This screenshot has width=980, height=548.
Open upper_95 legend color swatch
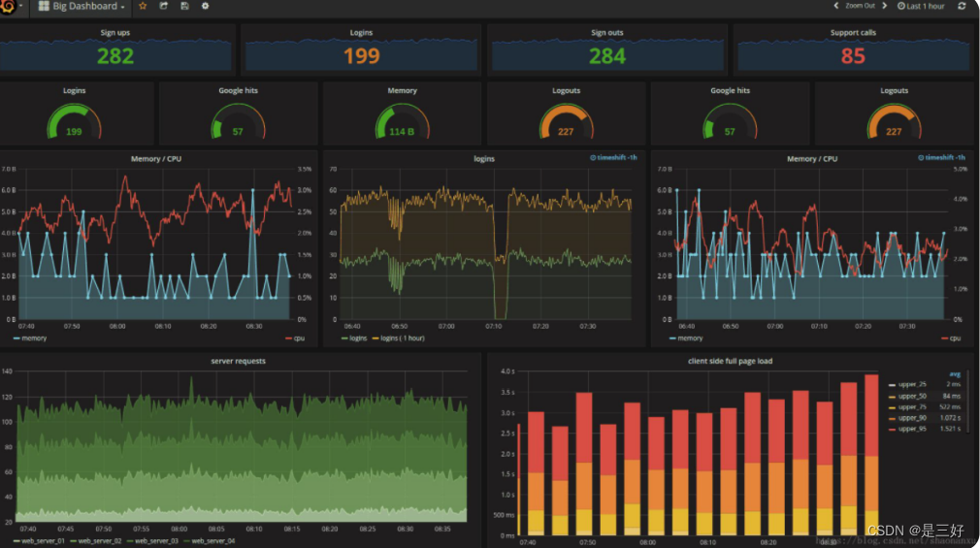(x=892, y=430)
